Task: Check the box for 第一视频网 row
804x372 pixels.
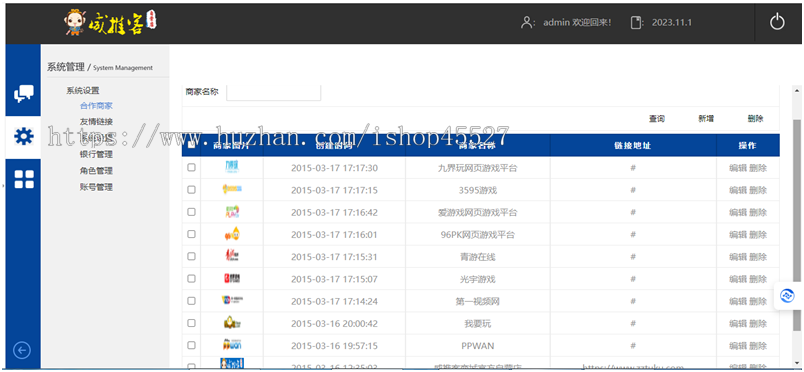Action: coord(191,301)
